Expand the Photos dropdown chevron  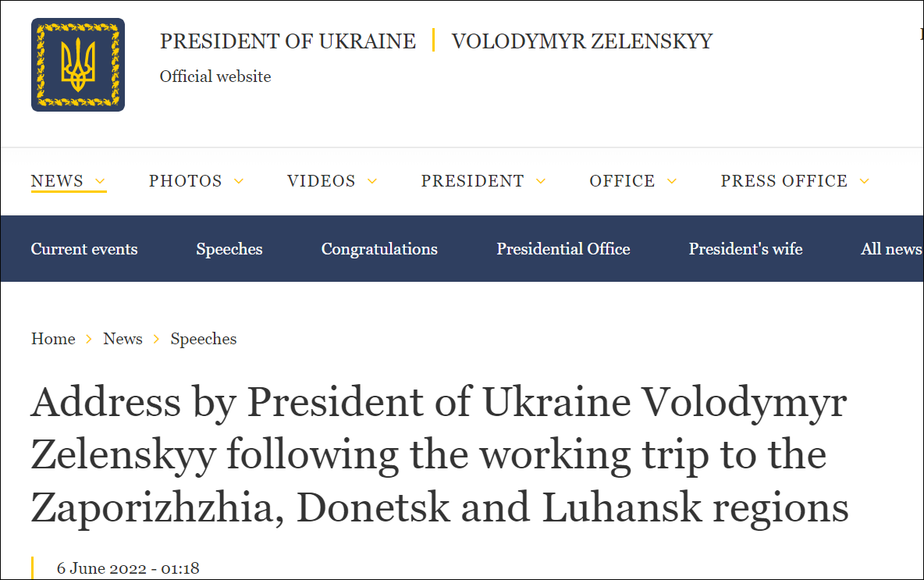pyautogui.click(x=239, y=181)
